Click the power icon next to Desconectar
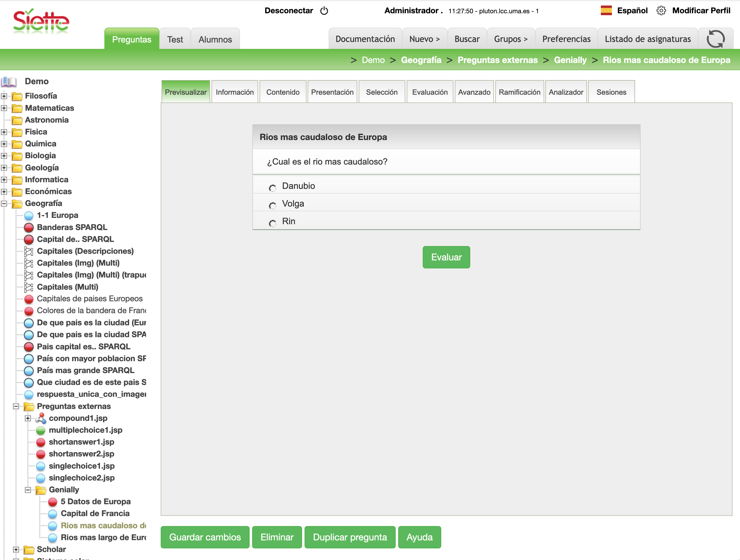 324,11
